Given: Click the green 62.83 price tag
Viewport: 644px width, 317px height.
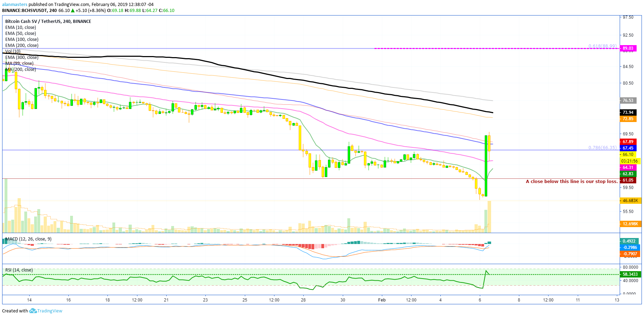Looking at the screenshot, I should [628, 174].
